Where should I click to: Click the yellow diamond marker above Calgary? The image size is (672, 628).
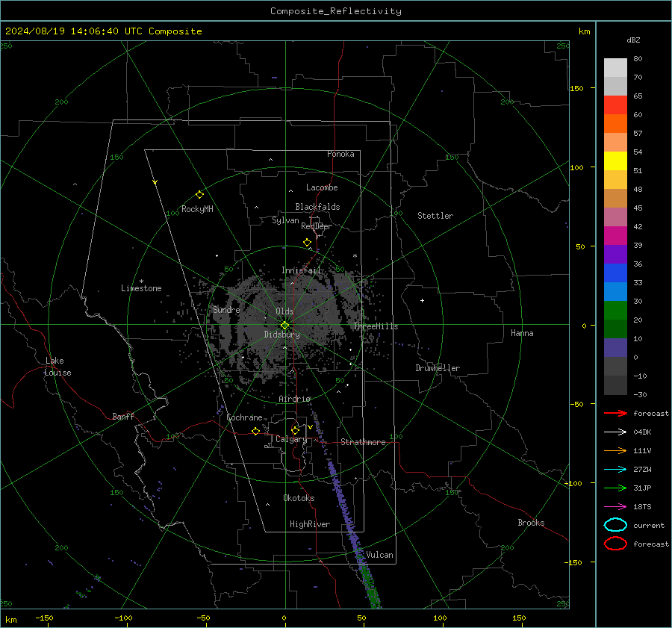tap(295, 430)
